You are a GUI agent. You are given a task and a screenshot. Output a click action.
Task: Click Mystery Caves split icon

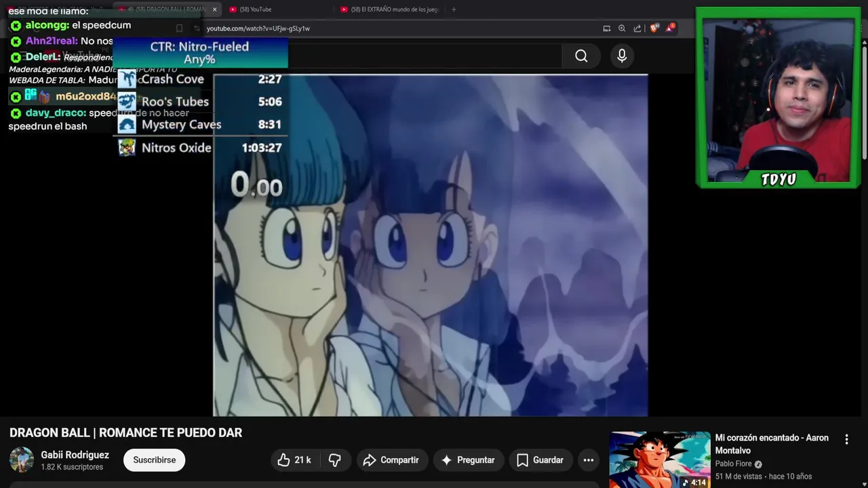point(127,125)
